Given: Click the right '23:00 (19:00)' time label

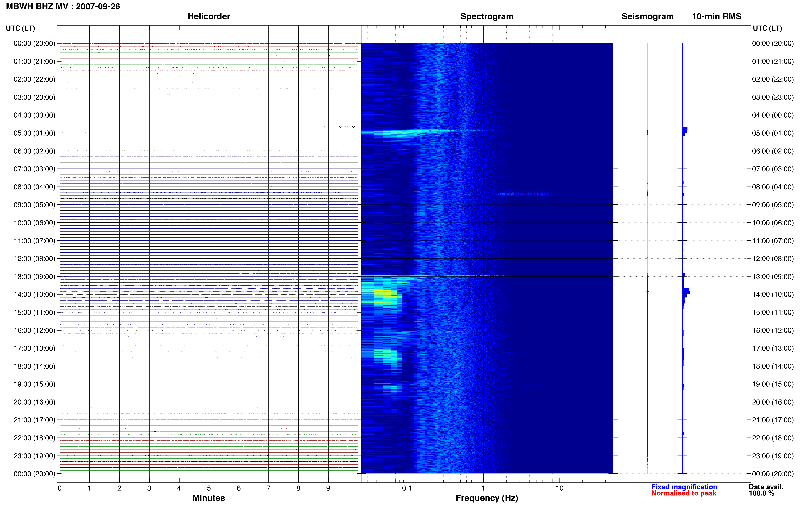Looking at the screenshot, I should (773, 456).
